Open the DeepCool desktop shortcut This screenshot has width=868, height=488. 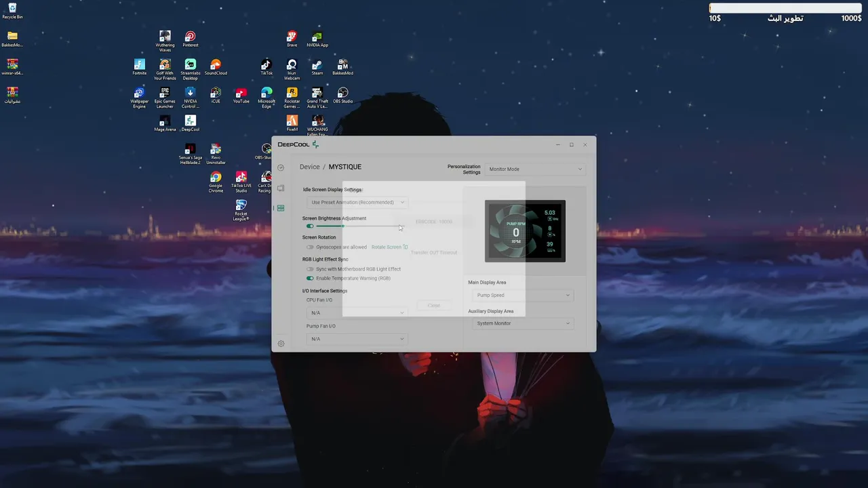pos(191,123)
